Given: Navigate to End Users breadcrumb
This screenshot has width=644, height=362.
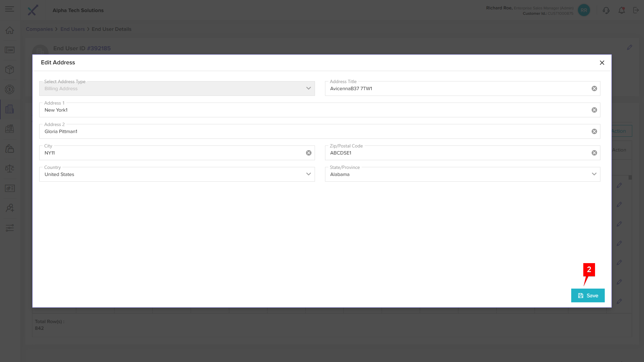Looking at the screenshot, I should [x=72, y=29].
